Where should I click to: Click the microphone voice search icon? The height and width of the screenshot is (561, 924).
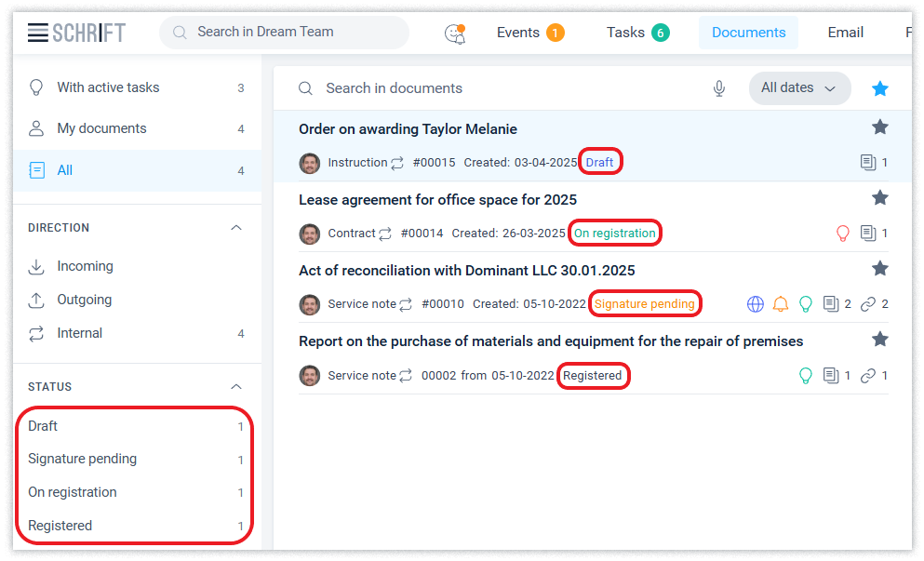coord(718,88)
